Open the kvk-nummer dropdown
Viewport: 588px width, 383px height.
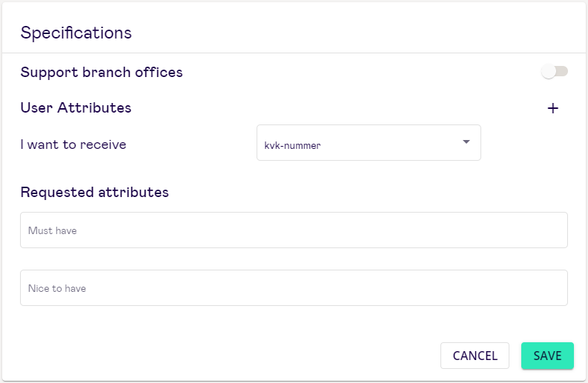[369, 143]
